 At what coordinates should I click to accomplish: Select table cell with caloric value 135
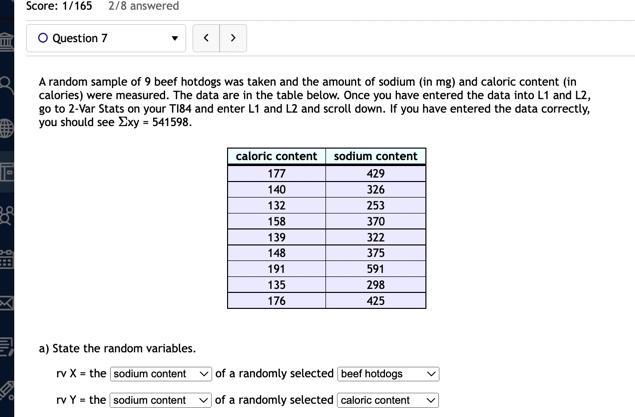click(x=277, y=285)
